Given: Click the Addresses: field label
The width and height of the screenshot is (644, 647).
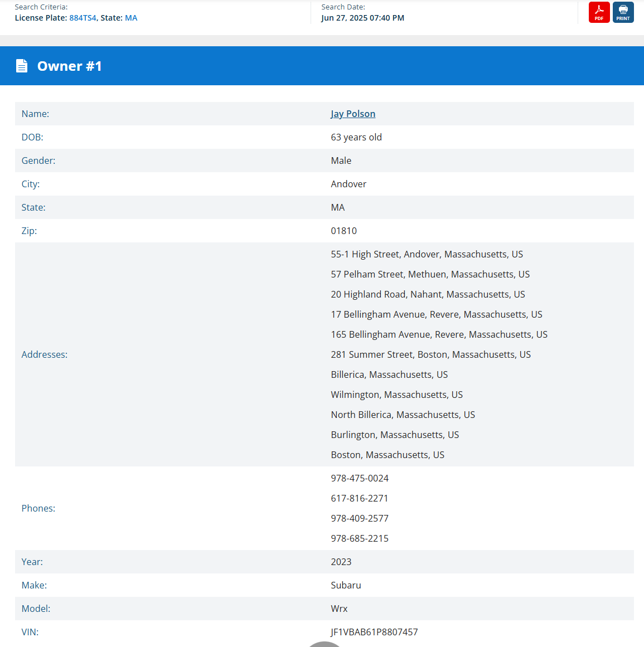Looking at the screenshot, I should pos(44,355).
